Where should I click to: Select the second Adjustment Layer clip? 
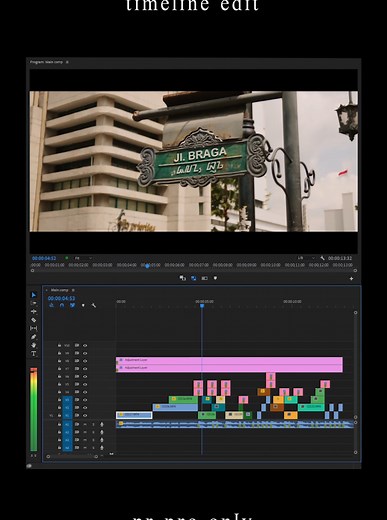(229, 368)
